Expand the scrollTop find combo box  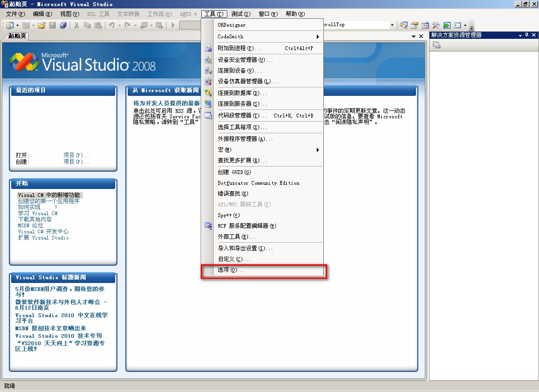point(392,25)
